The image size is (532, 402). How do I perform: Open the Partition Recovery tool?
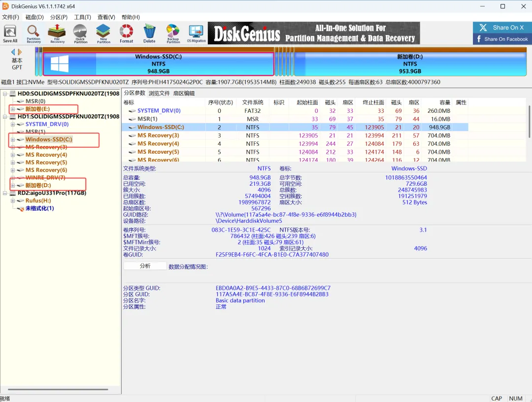coord(33,33)
